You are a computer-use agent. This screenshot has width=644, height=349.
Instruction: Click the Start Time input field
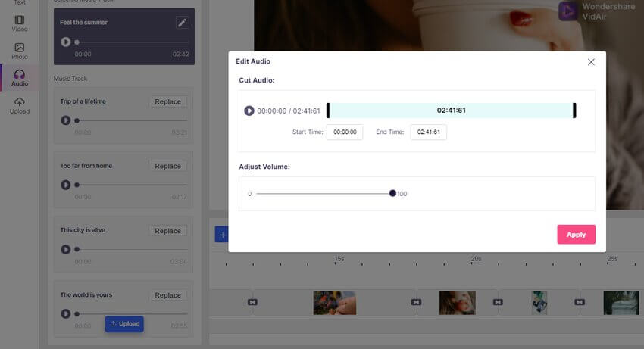pyautogui.click(x=345, y=132)
